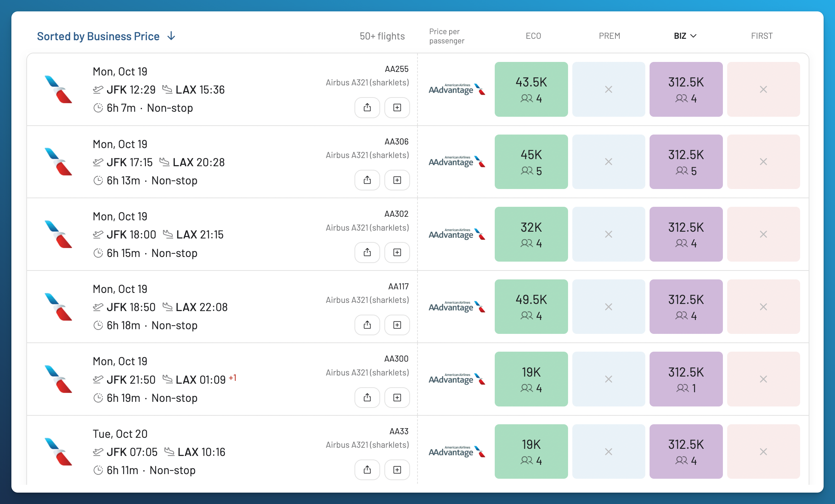Click Tue, Oct 20 date text

[x=120, y=434]
